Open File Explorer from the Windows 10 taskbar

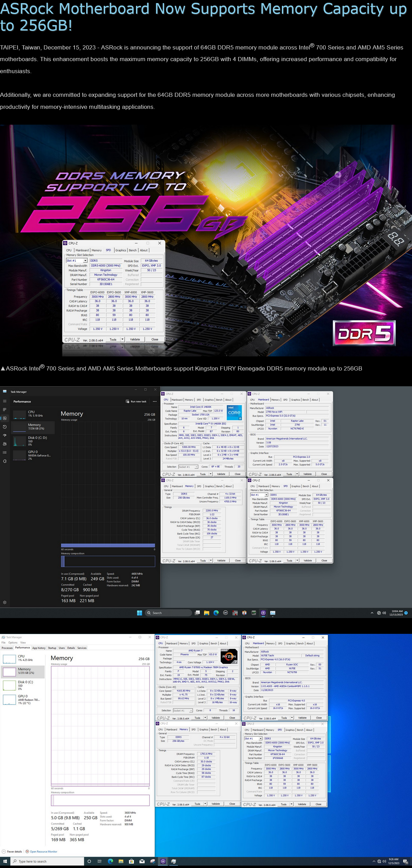click(121, 861)
